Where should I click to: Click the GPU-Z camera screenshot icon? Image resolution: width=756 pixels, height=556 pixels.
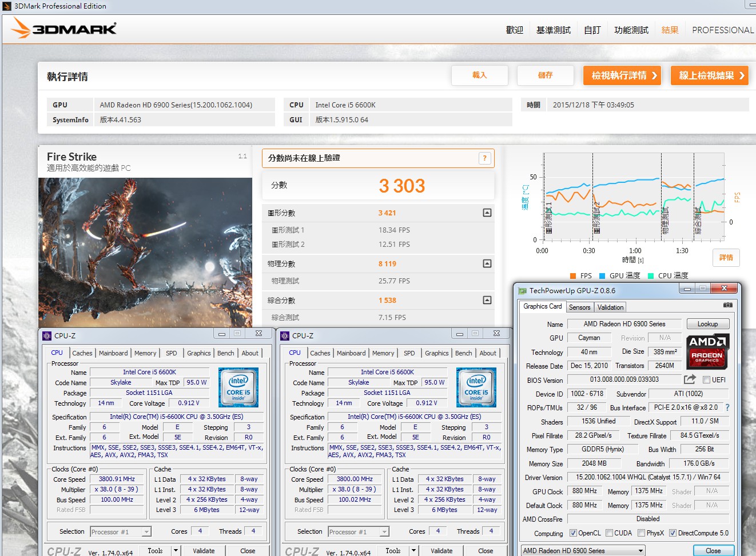727,306
